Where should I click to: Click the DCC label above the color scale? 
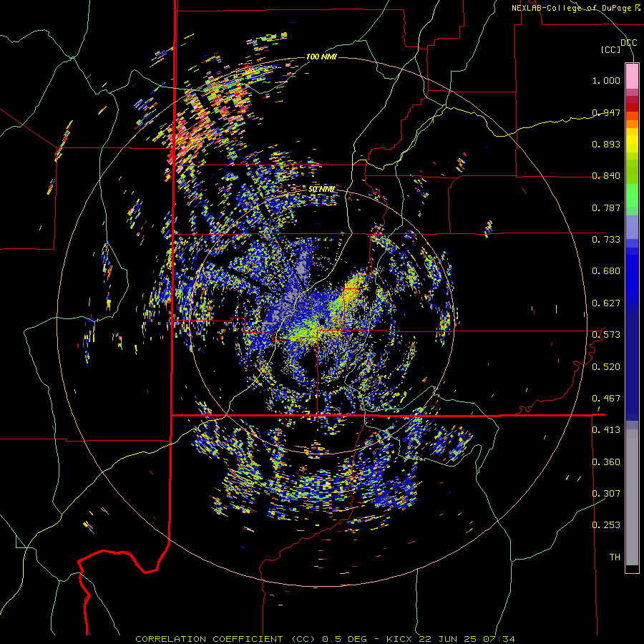coord(628,43)
